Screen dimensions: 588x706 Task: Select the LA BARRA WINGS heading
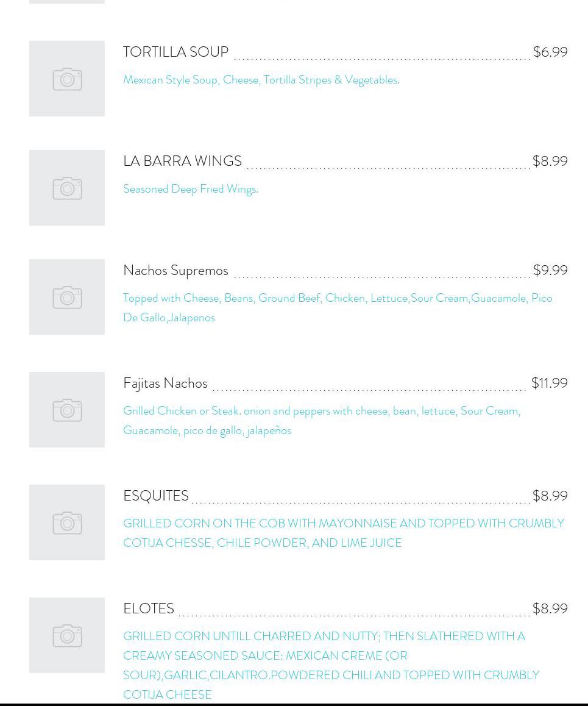click(182, 162)
